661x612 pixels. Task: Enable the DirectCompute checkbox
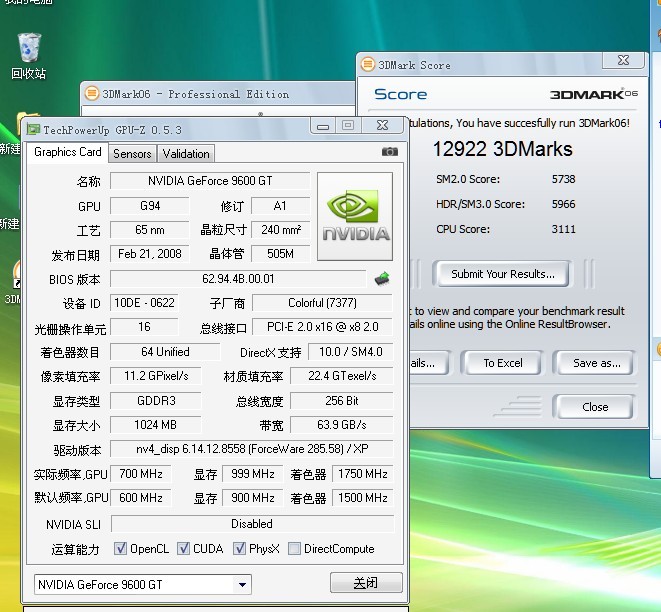click(294, 548)
